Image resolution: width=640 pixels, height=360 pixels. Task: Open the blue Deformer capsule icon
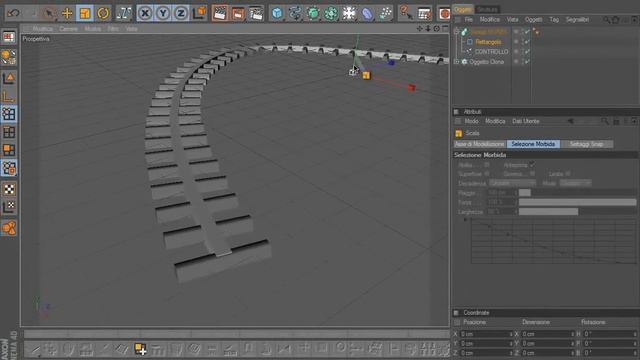(367, 13)
